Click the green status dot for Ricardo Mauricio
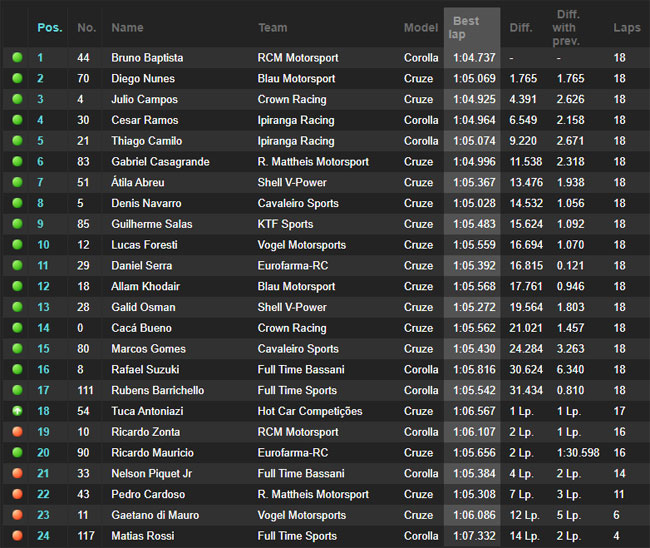 point(17,452)
